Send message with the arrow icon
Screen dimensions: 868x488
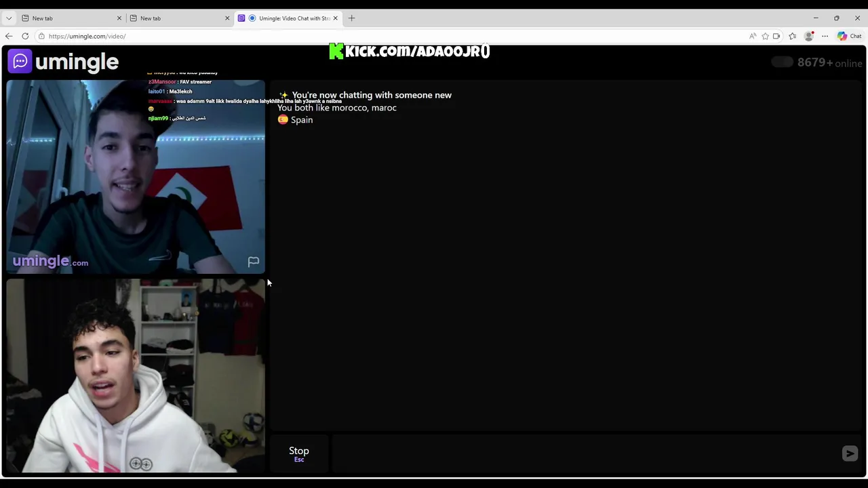[850, 453]
